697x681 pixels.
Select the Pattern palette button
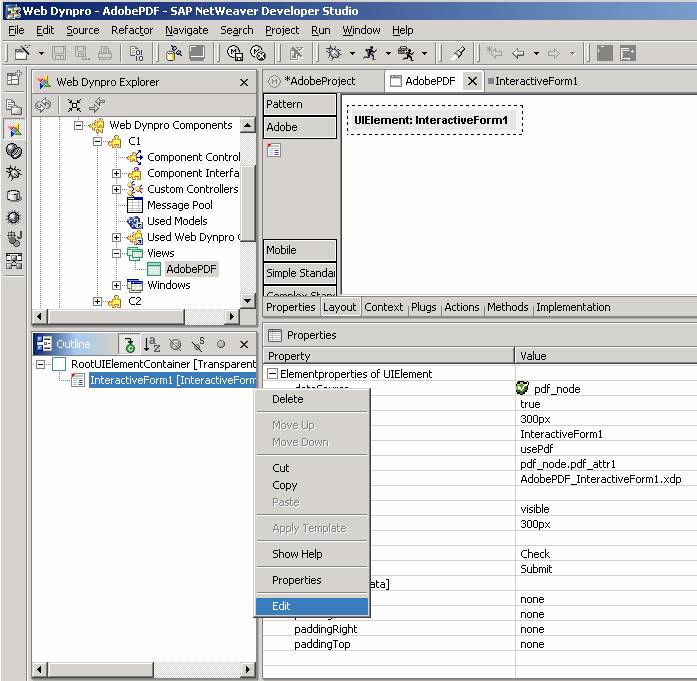(299, 104)
